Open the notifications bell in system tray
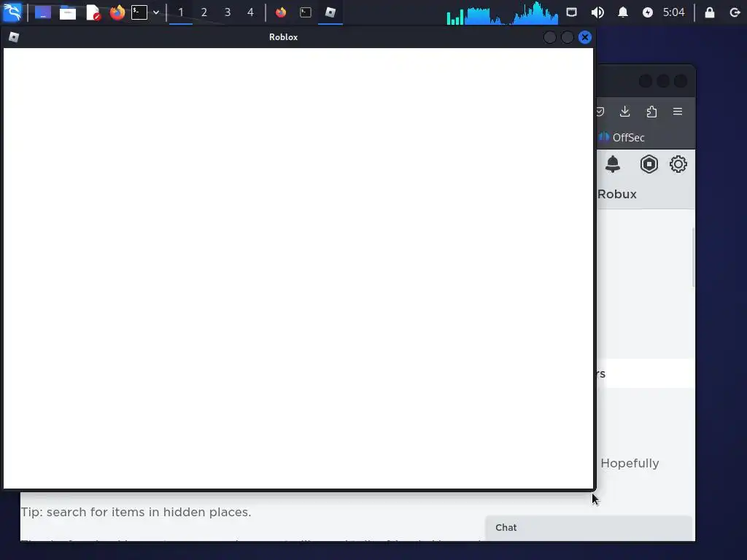 [x=623, y=12]
